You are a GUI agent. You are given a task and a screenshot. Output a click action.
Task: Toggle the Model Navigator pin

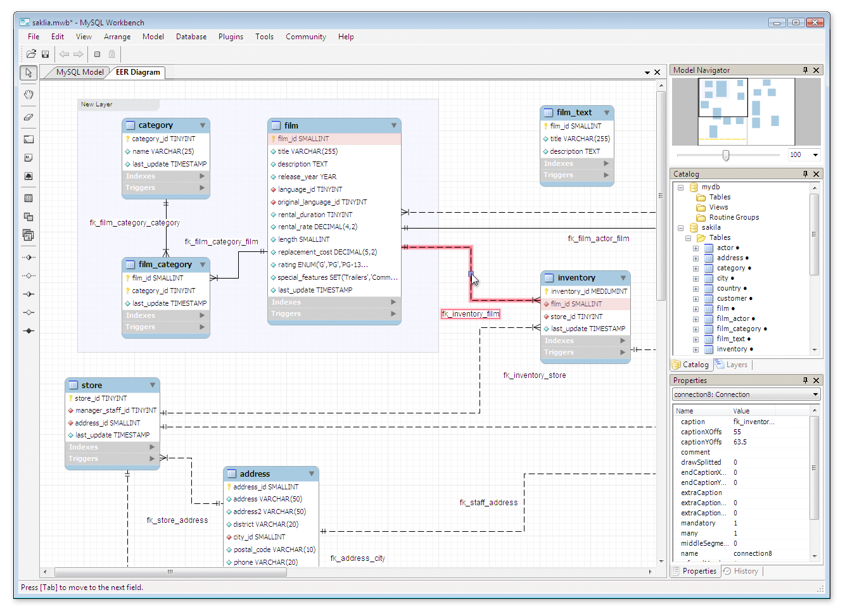tap(805, 70)
